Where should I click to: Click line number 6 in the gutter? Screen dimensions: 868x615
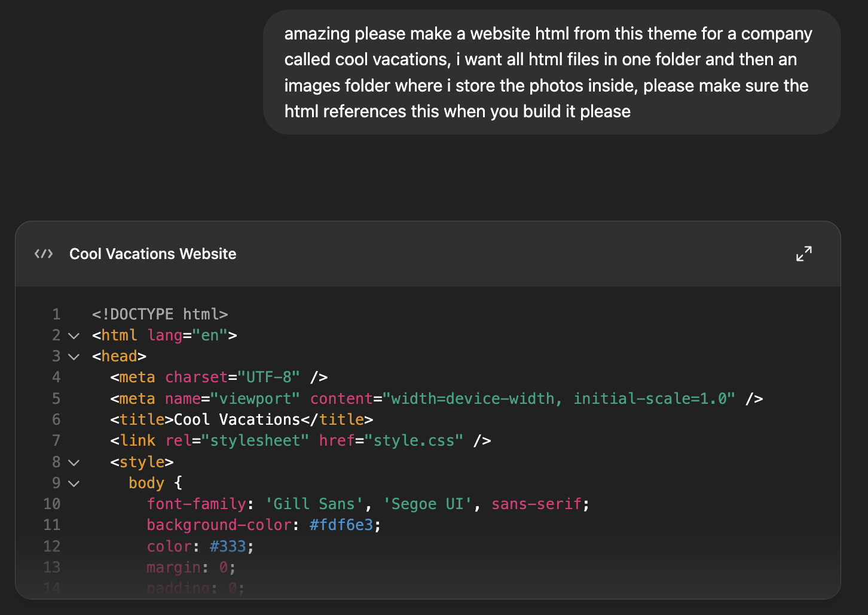click(56, 419)
